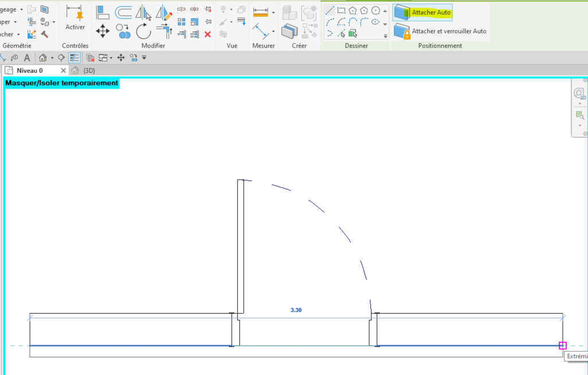Pick the Circle draw tool

(376, 10)
